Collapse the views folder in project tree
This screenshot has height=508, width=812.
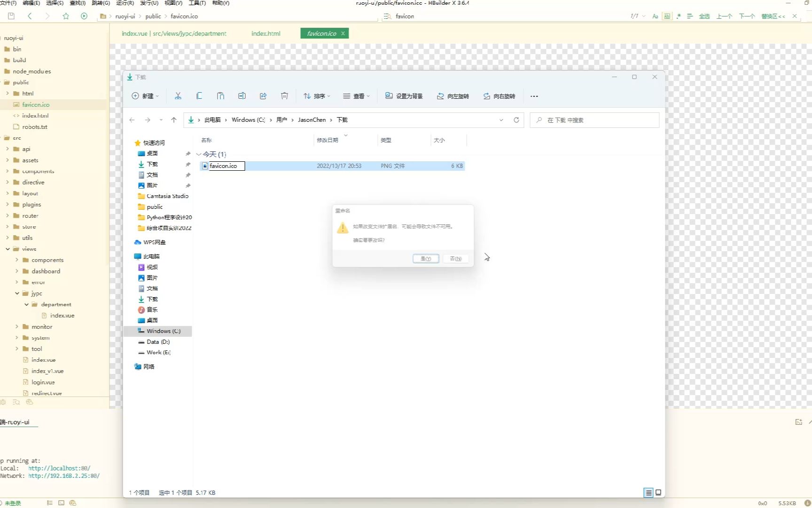[x=8, y=249]
